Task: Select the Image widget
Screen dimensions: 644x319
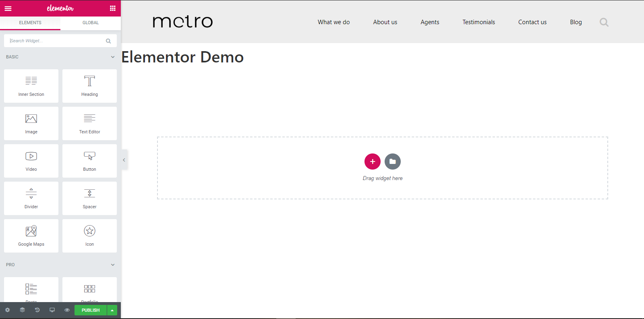Action: 31,123
